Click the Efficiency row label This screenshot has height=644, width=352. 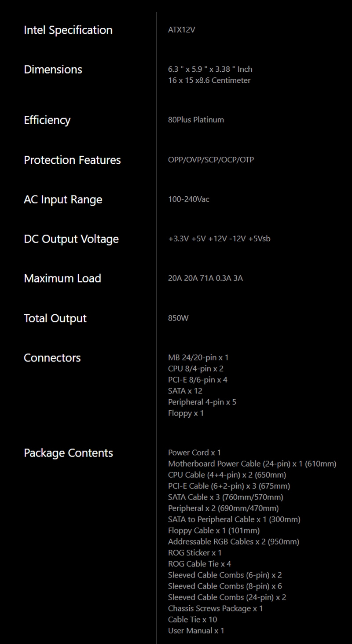(47, 120)
